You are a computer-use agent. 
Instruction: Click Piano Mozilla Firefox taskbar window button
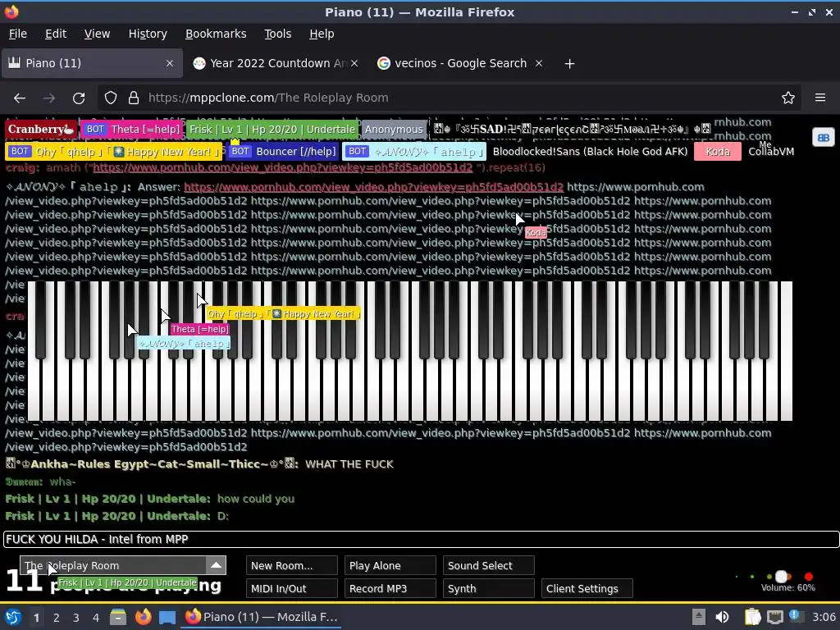(x=262, y=617)
